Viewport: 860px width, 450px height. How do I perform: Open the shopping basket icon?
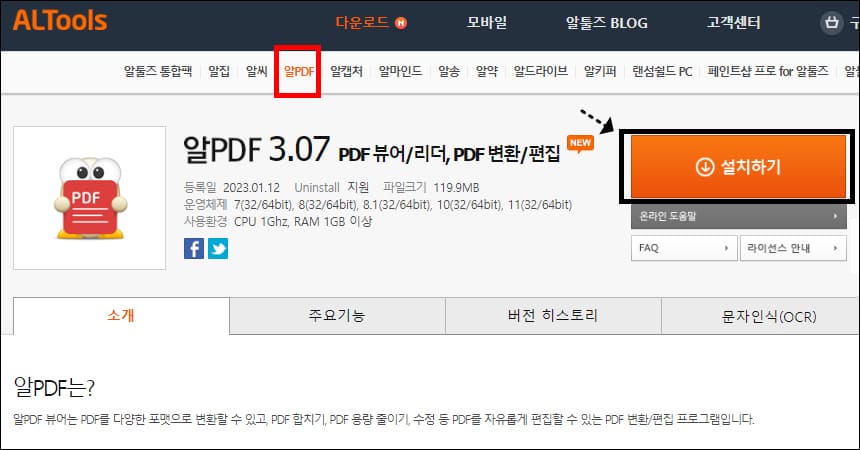[x=831, y=22]
